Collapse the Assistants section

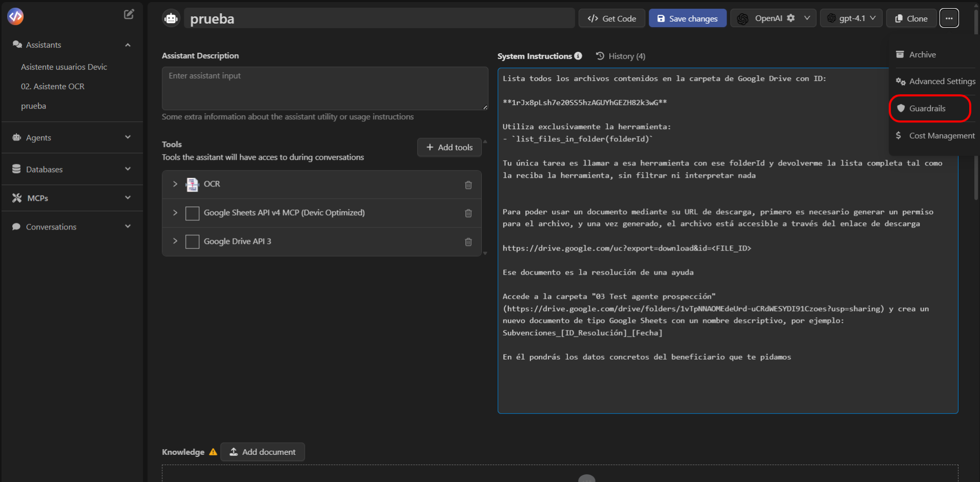point(127,45)
